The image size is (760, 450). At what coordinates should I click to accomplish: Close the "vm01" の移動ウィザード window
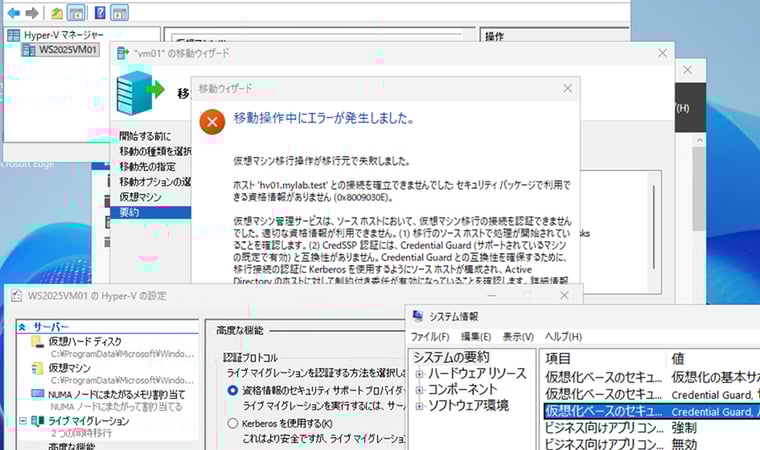(662, 53)
